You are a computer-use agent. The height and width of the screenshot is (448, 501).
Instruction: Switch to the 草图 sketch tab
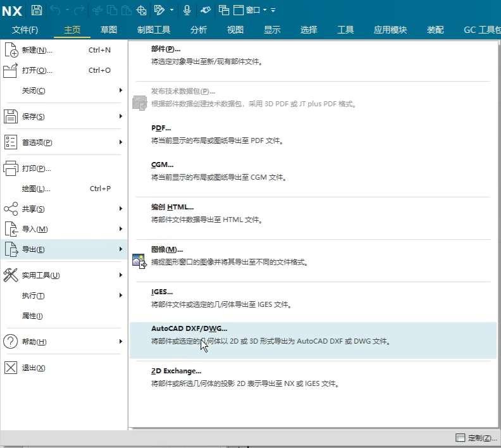[x=109, y=30]
